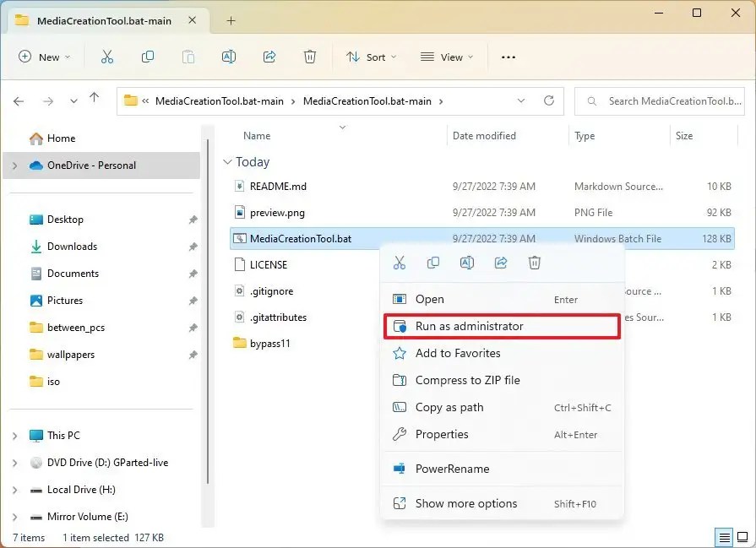Go up one folder level arrow
This screenshot has width=756, height=548.
[94, 98]
